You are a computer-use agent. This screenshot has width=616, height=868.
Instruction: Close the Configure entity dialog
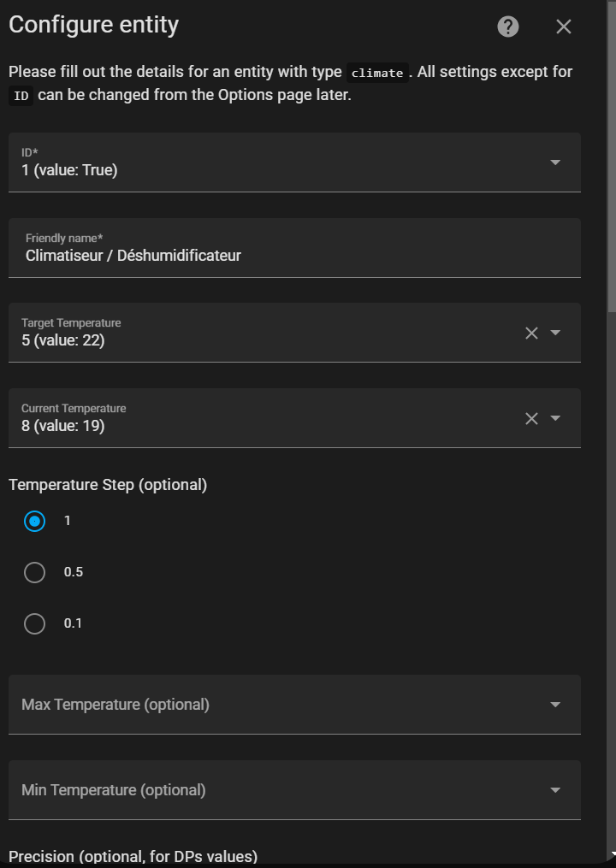563,27
